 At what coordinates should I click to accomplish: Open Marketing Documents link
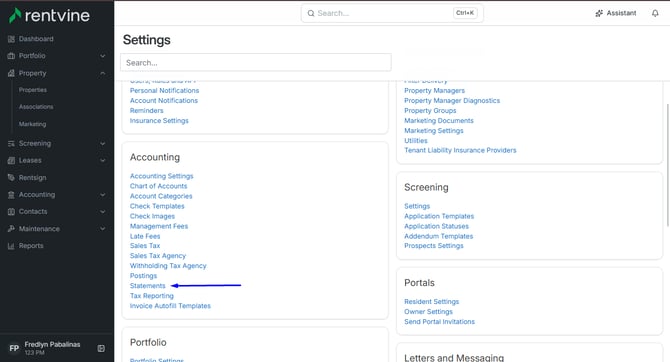[x=439, y=121]
